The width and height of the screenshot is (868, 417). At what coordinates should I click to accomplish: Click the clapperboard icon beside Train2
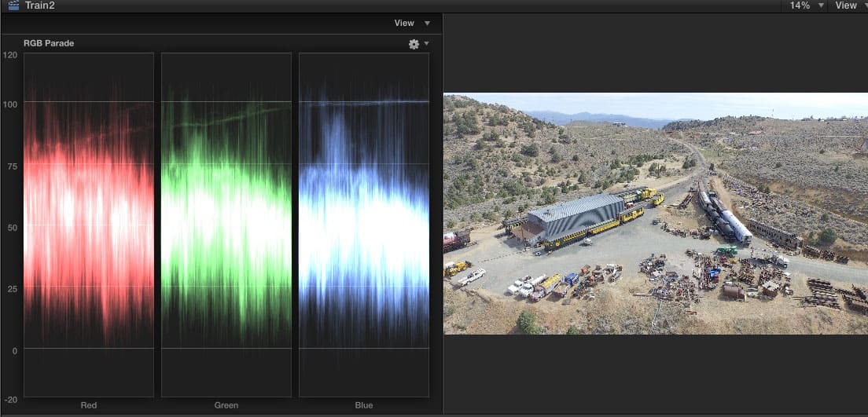13,5
